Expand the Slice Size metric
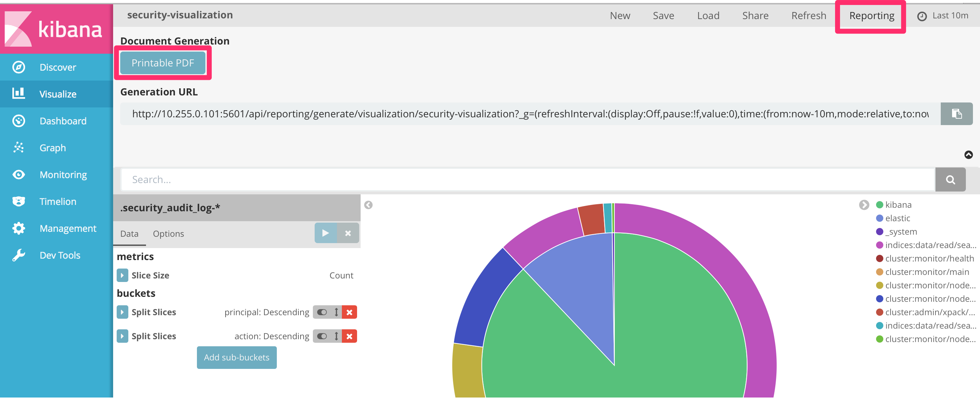 pos(122,275)
